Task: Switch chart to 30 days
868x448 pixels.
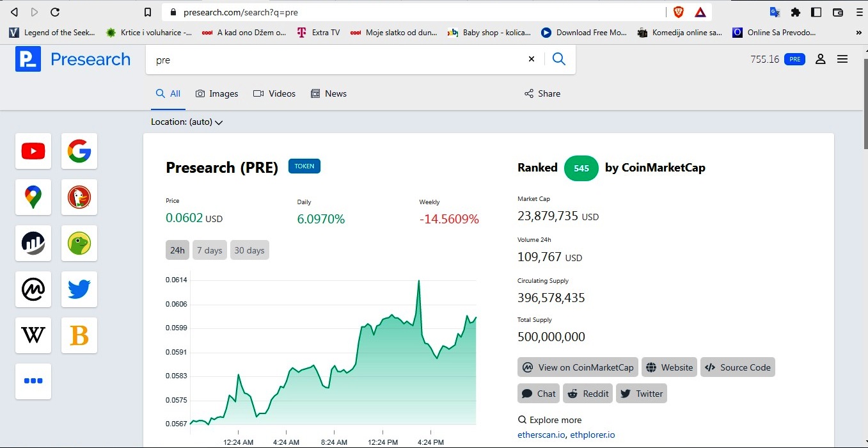Action: tap(249, 250)
